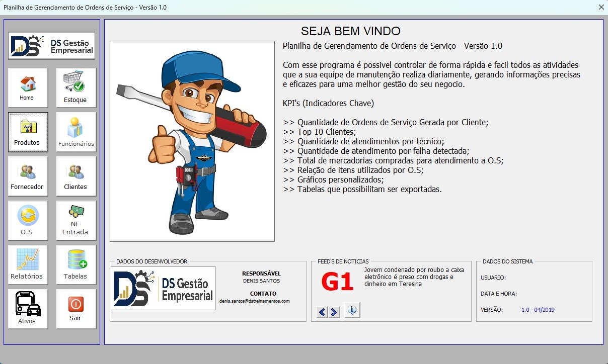Open the Home screen button
The width and height of the screenshot is (608, 364).
[28, 87]
